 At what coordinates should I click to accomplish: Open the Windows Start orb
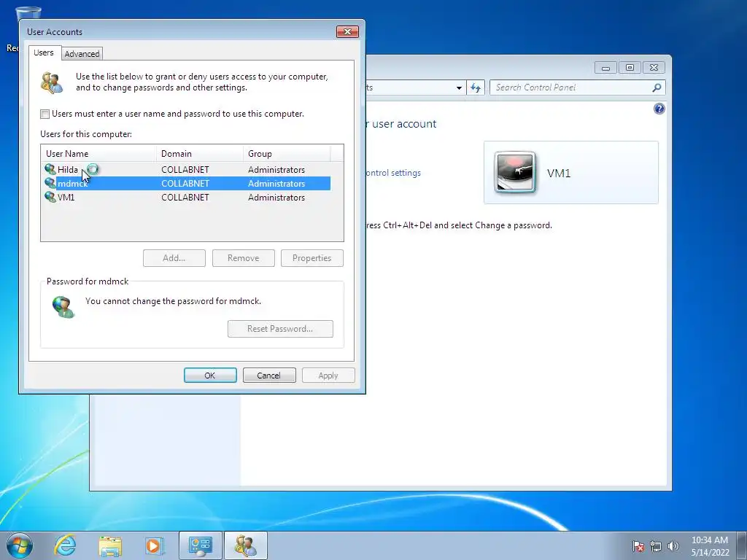(20, 545)
